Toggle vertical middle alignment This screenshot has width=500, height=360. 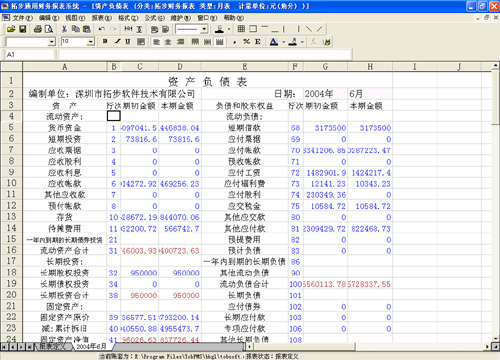(x=207, y=42)
